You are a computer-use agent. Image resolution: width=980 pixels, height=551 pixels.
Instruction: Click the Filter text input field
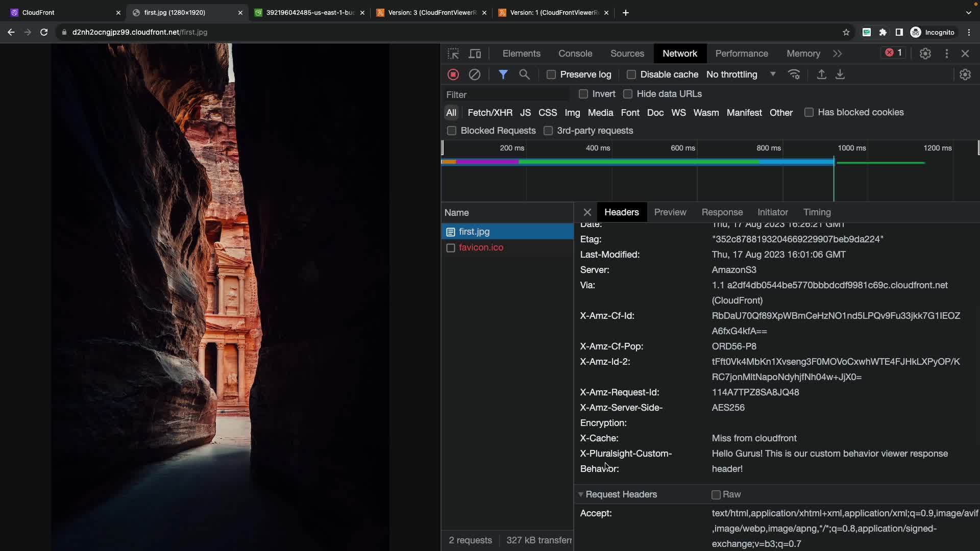coord(505,95)
